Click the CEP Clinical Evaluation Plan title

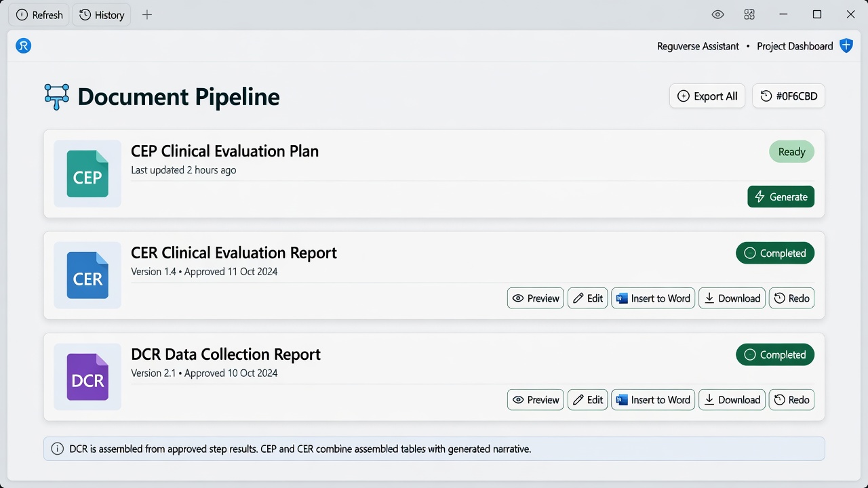click(x=224, y=151)
